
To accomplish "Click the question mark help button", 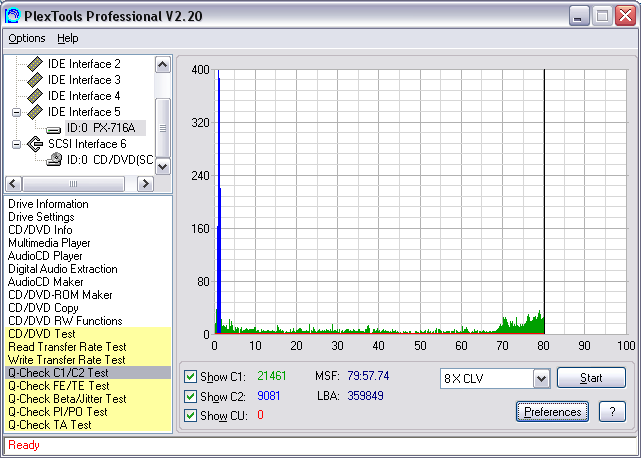I will point(612,411).
